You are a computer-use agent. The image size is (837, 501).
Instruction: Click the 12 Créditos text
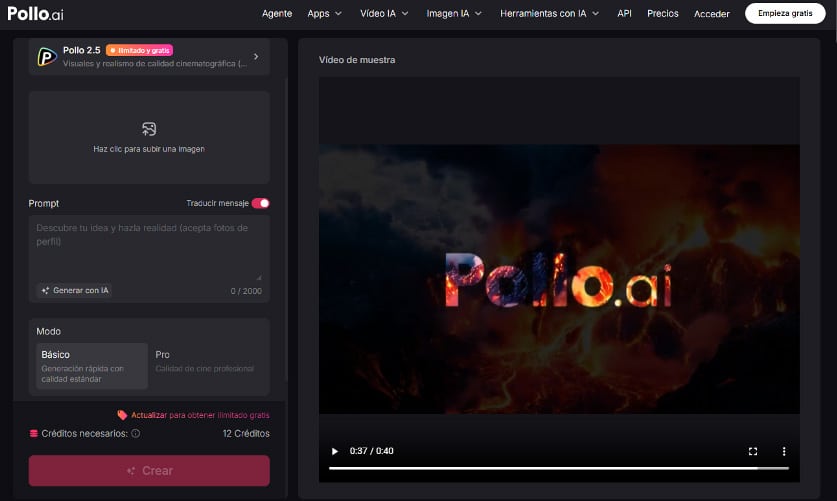246,433
